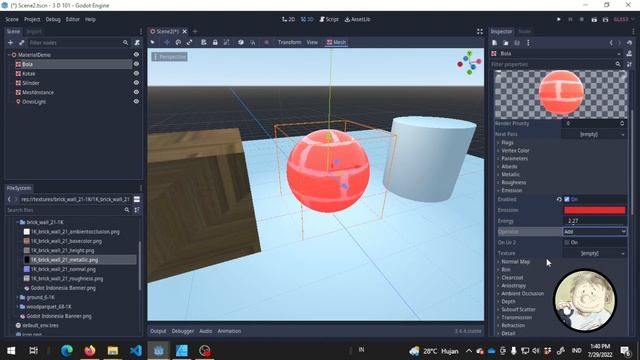Open File Explorer from taskbar
The height and width of the screenshot is (360, 640).
pos(113,350)
